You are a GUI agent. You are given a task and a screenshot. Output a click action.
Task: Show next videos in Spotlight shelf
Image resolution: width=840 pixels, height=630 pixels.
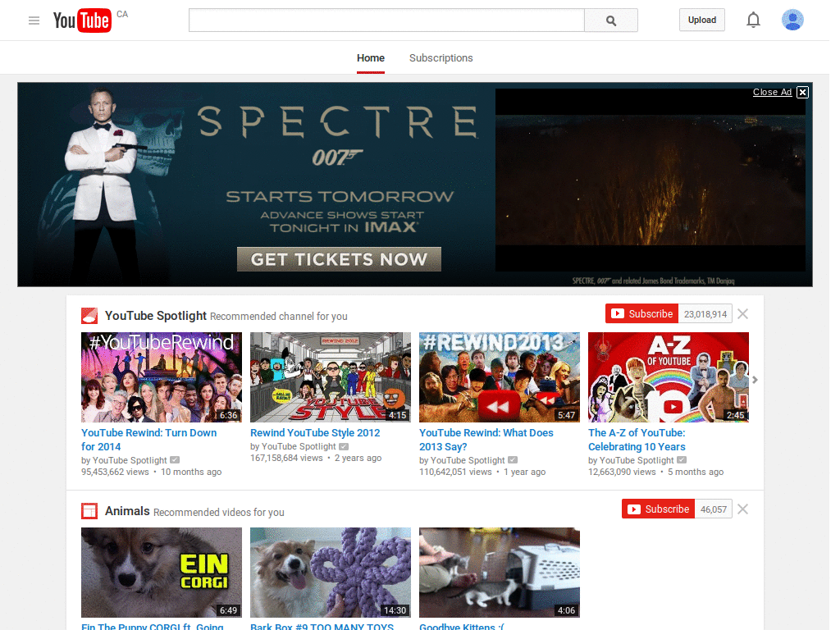coord(755,380)
